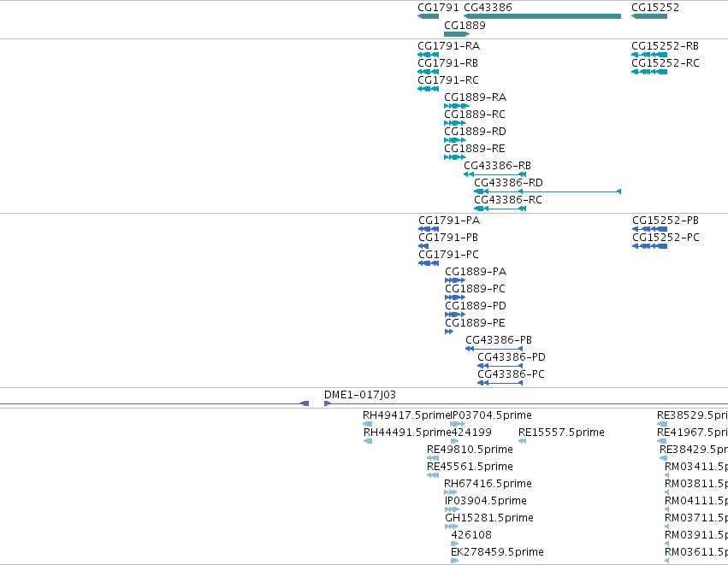Select protein CG15252-PB
The width and height of the screenshot is (728, 565).
tap(666, 221)
